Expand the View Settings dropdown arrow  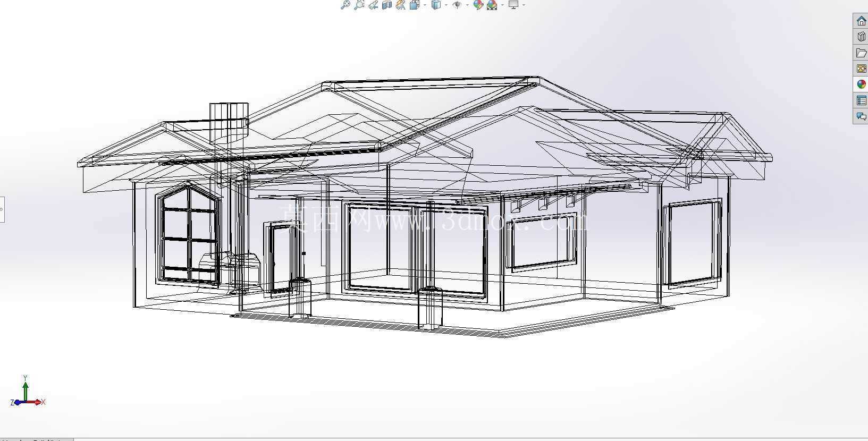pos(524,5)
